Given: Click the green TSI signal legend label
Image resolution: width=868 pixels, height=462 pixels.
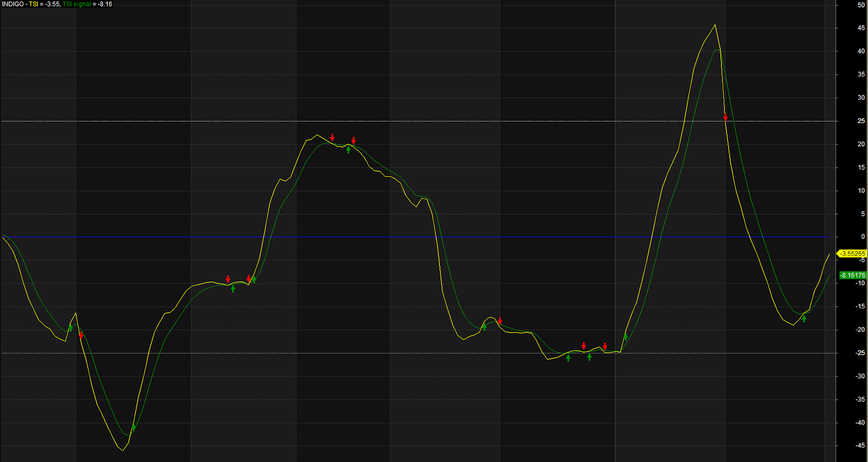Looking at the screenshot, I should coord(76,4).
